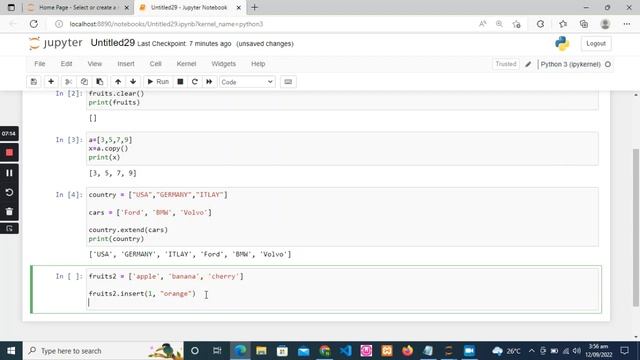This screenshot has width=640, height=360.
Task: Open the Help menu
Action: pos(258,64)
